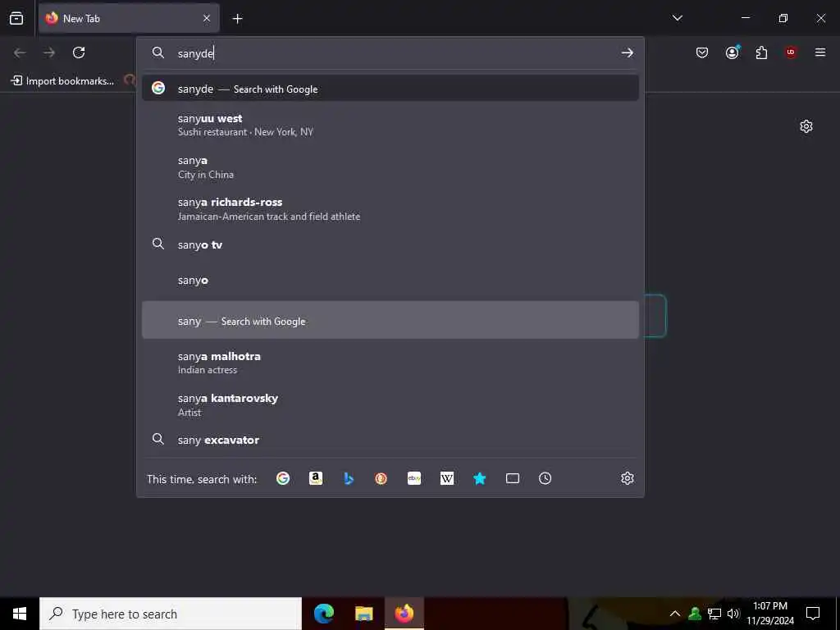Open Extensions puzzle icon
The height and width of the screenshot is (630, 840).
761,52
